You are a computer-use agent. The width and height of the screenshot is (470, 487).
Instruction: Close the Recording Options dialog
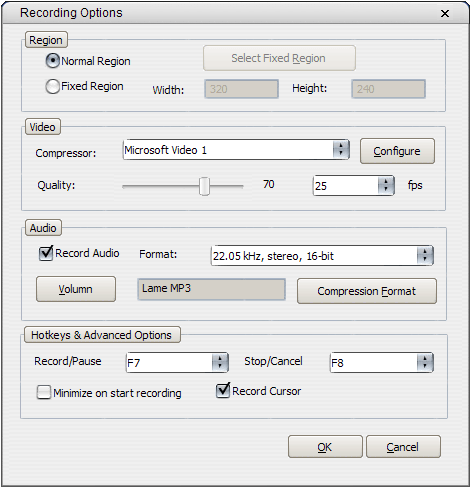coord(445,14)
